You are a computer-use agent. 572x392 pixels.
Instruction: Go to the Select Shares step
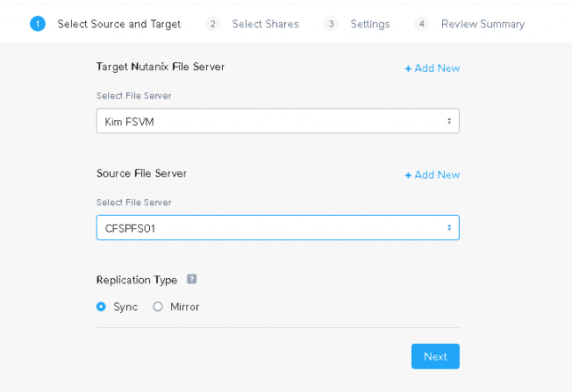pyautogui.click(x=265, y=24)
